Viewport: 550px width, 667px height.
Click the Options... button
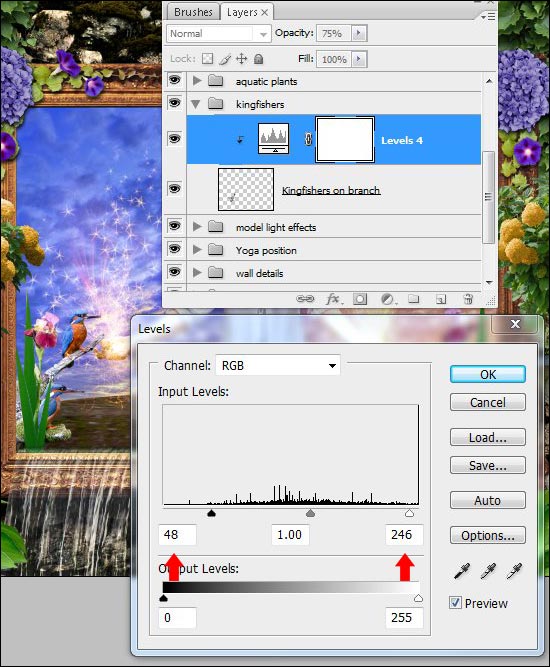[x=487, y=535]
